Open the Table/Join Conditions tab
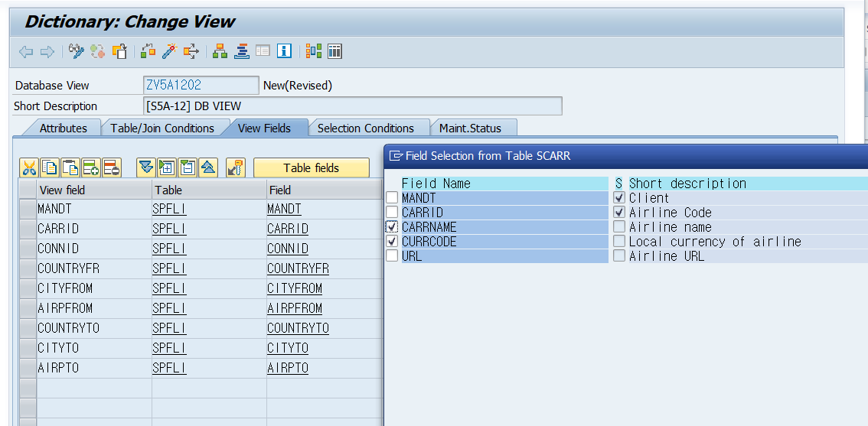The height and width of the screenshot is (426, 868). (162, 128)
